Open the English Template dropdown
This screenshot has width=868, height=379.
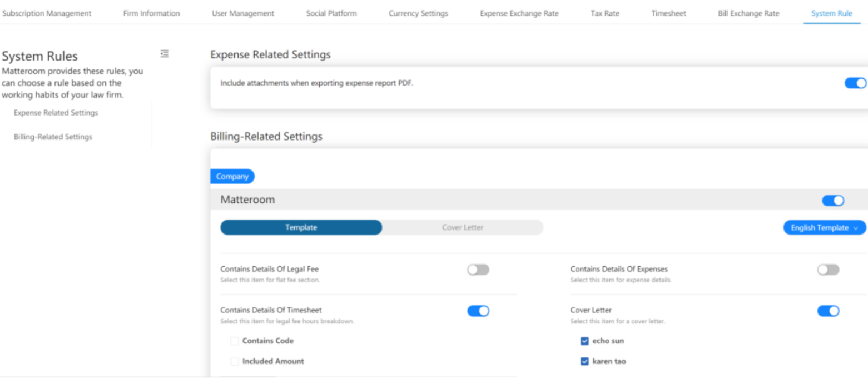click(x=824, y=228)
